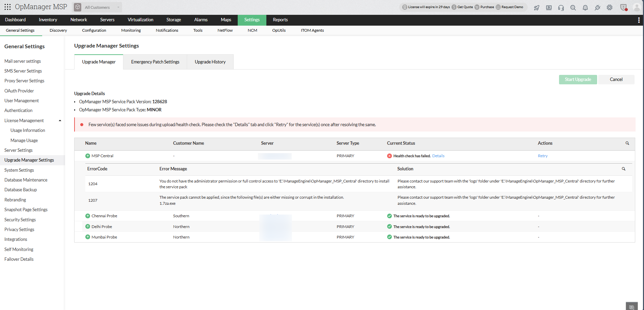Open the Details link for MSP Central
This screenshot has height=310, width=644.
pyautogui.click(x=438, y=156)
